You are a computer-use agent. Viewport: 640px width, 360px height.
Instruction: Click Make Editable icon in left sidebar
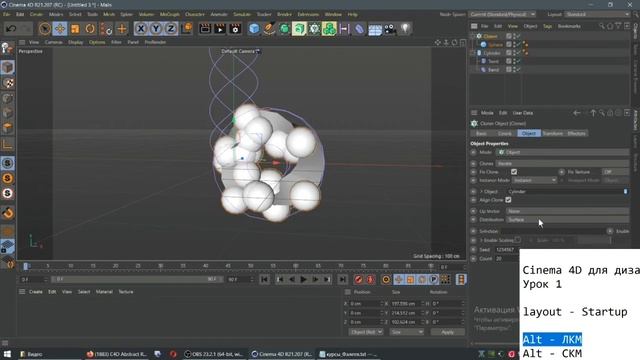[x=7, y=49]
